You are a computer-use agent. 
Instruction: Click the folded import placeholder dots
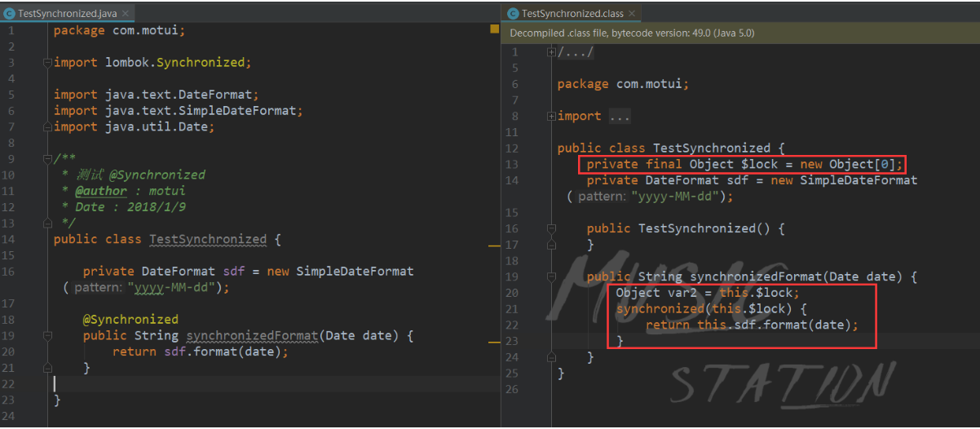click(x=620, y=116)
